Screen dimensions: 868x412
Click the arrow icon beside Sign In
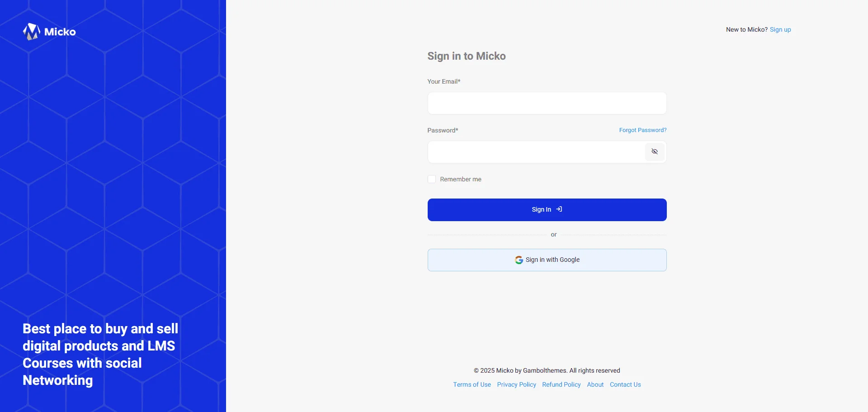coord(559,209)
